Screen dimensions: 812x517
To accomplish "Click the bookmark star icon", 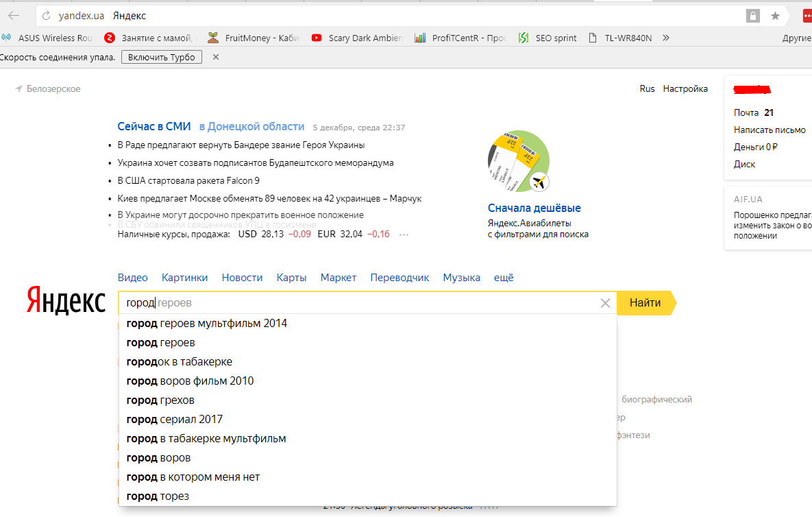I will 775,16.
